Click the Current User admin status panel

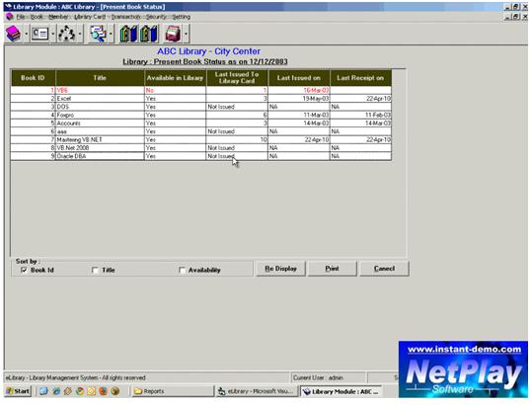click(x=328, y=377)
